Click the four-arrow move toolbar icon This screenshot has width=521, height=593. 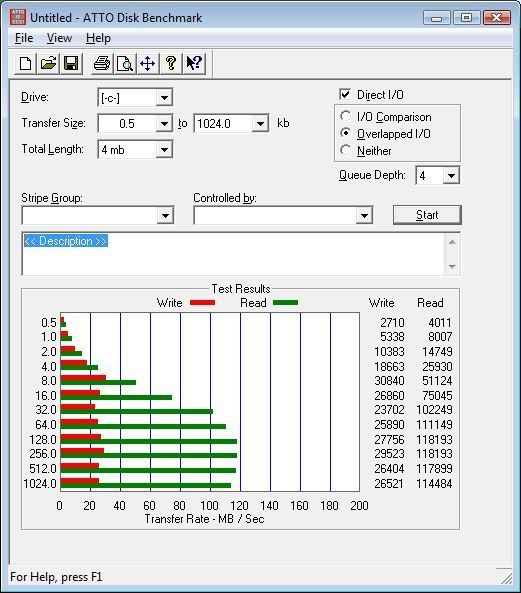[x=147, y=63]
